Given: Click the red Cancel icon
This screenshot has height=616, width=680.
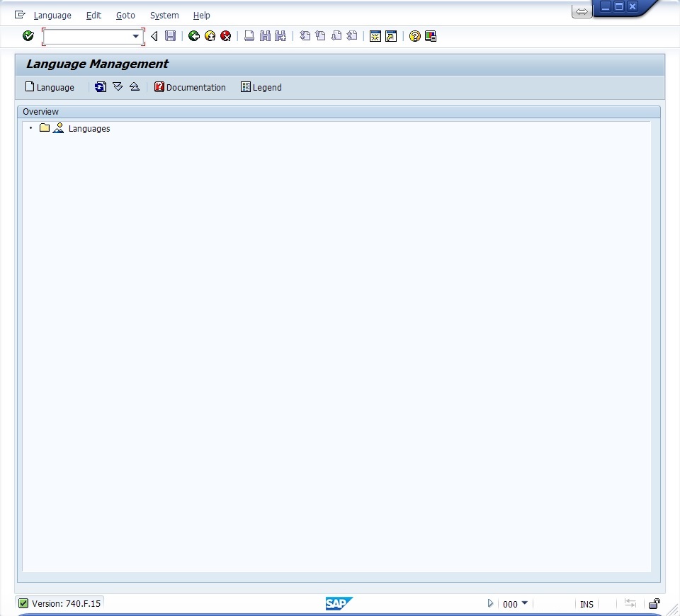Looking at the screenshot, I should (x=225, y=36).
